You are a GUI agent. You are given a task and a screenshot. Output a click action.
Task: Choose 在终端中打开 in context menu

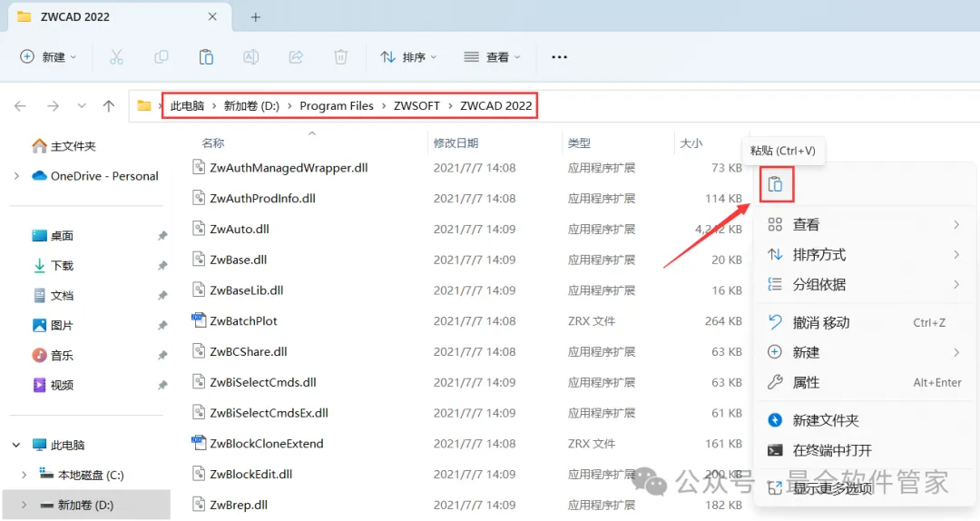865,450
